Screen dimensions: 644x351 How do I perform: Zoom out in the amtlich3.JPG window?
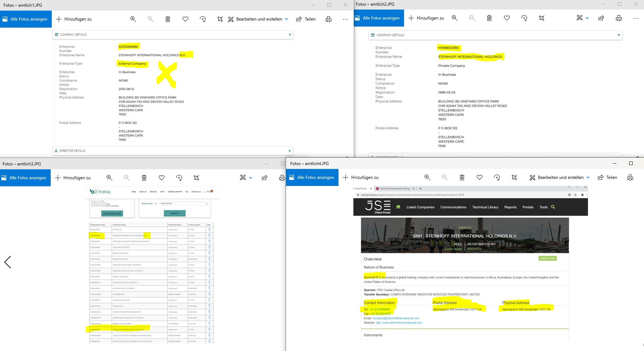(127, 178)
